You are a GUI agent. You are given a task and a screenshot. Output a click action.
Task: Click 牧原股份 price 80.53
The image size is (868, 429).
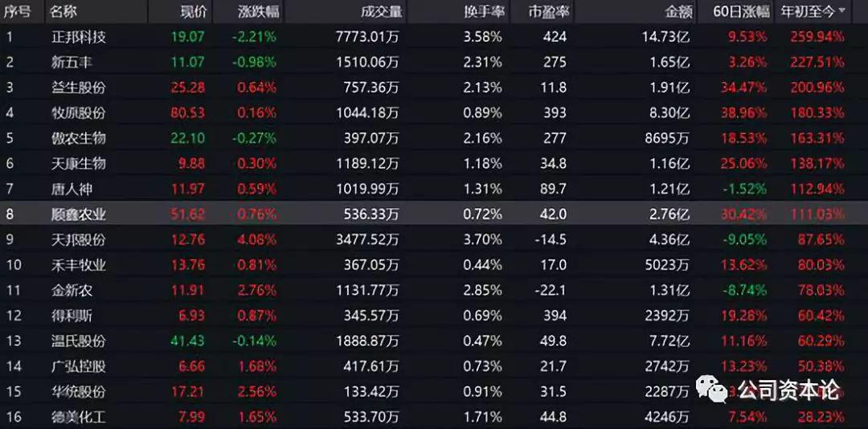[187, 113]
